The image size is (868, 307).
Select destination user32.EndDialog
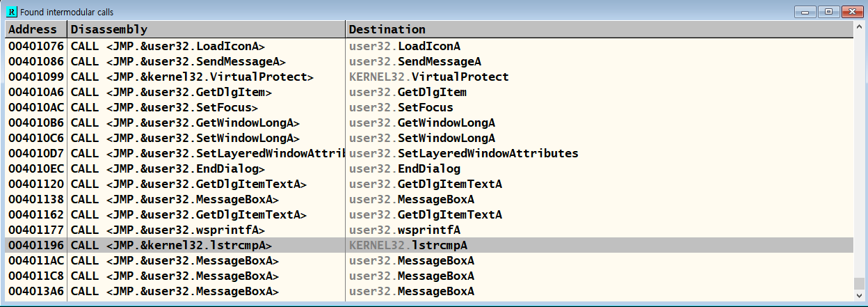405,168
